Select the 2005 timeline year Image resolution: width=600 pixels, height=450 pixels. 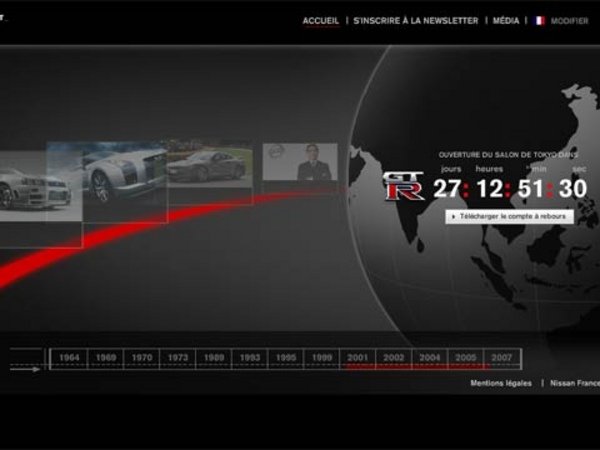pos(465,358)
